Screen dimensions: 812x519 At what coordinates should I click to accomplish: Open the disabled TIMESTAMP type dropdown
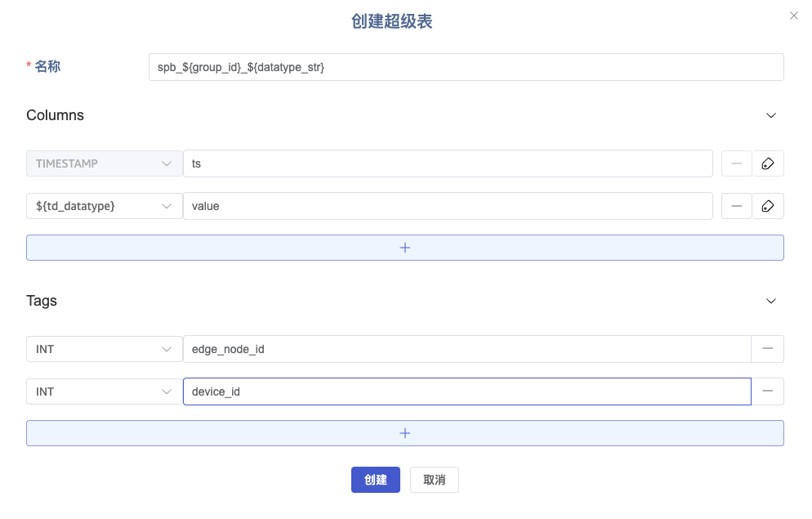point(104,163)
